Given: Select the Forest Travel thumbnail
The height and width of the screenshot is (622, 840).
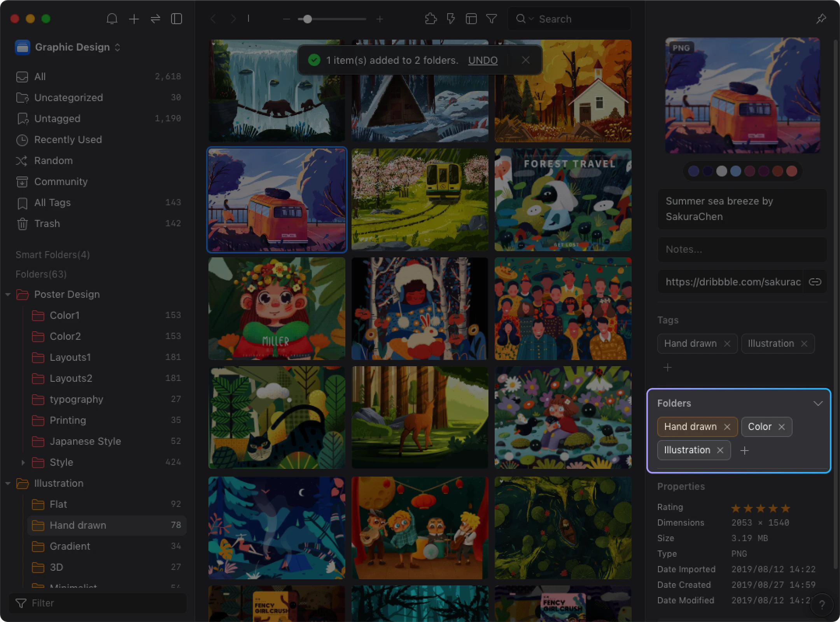Looking at the screenshot, I should tap(563, 200).
